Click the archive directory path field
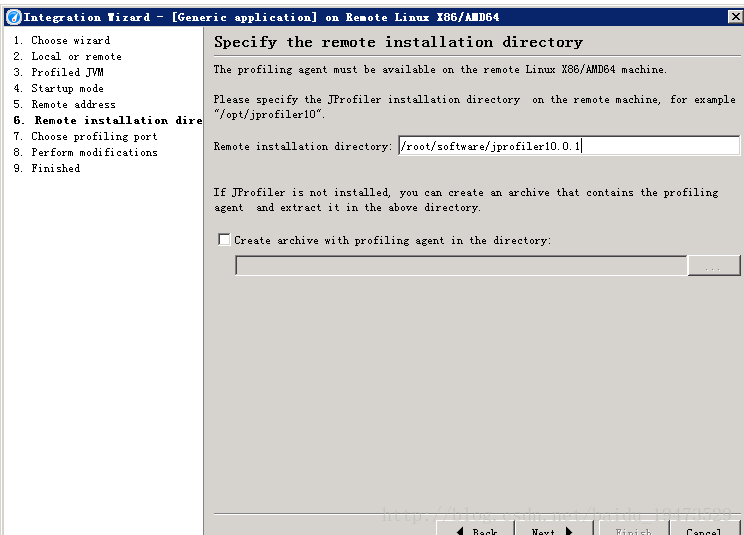The height and width of the screenshot is (535, 744). (x=461, y=265)
